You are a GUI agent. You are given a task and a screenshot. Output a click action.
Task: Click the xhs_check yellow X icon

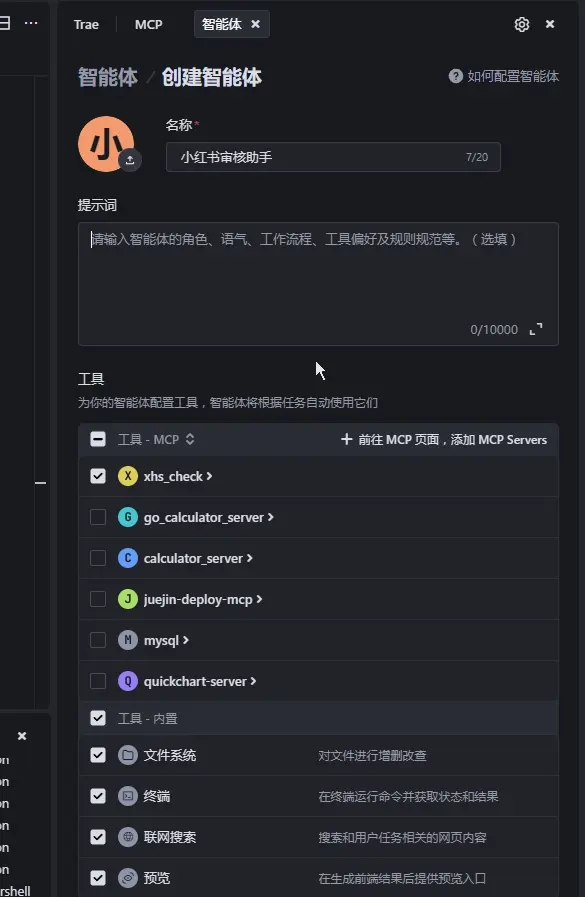tap(128, 476)
